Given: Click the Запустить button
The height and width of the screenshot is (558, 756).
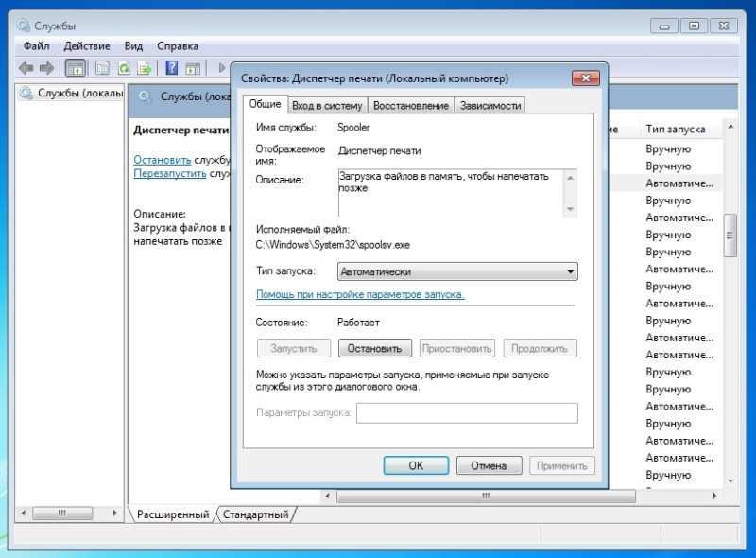Looking at the screenshot, I should 294,348.
